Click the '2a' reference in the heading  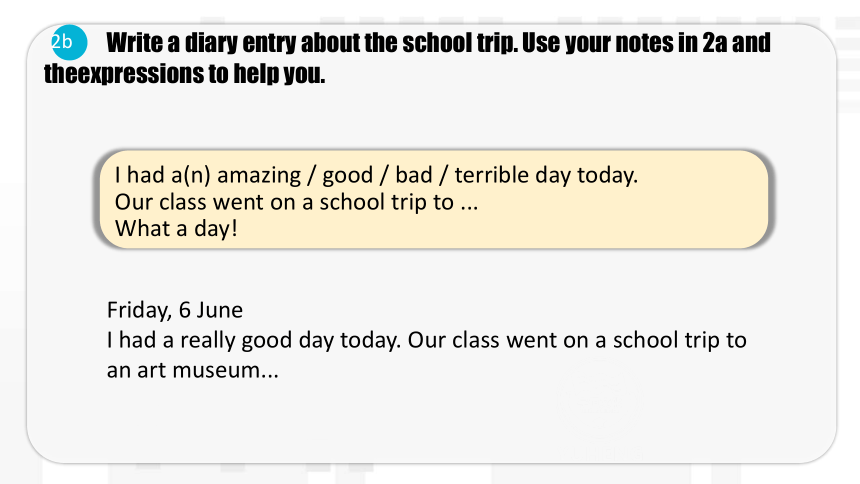[715, 43]
